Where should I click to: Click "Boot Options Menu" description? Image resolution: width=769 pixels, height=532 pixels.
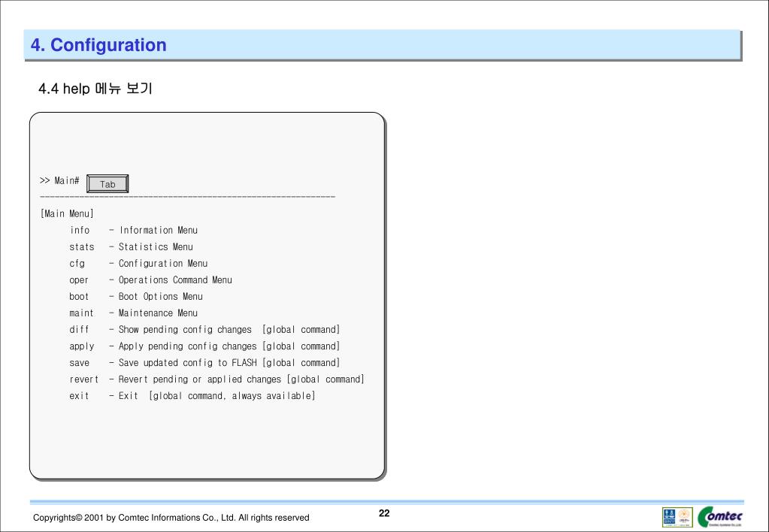[160, 297]
